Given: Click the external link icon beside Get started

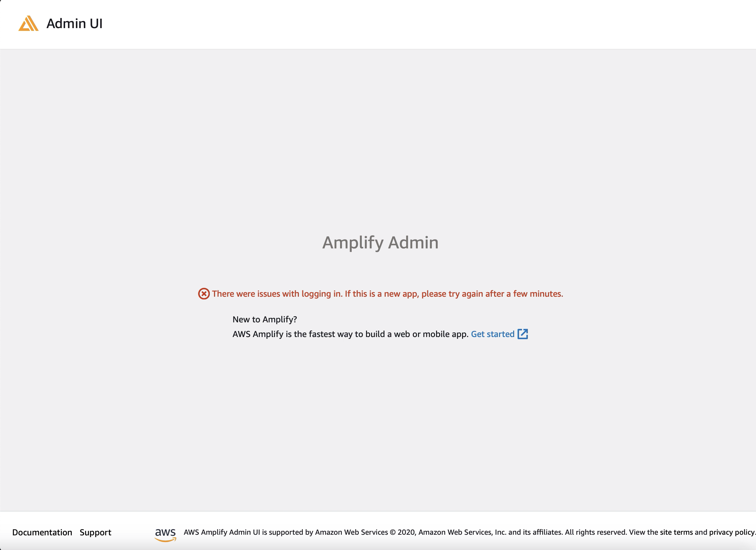Looking at the screenshot, I should tap(523, 334).
